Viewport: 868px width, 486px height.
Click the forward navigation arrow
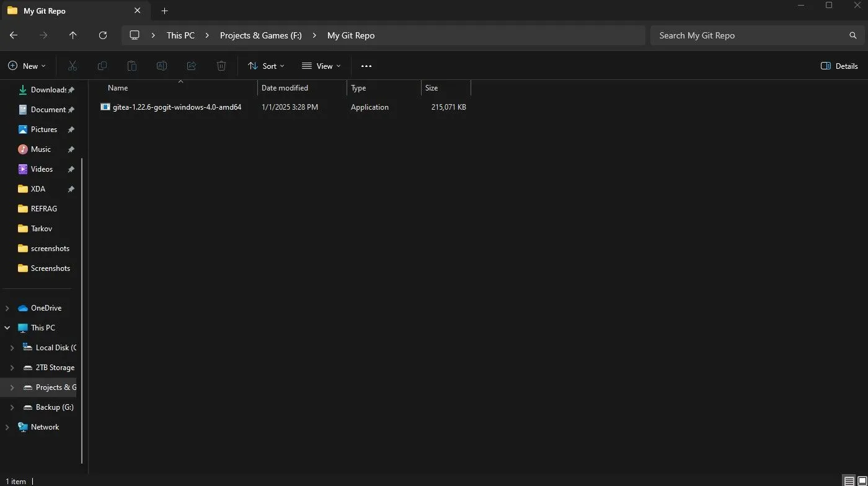[43, 35]
